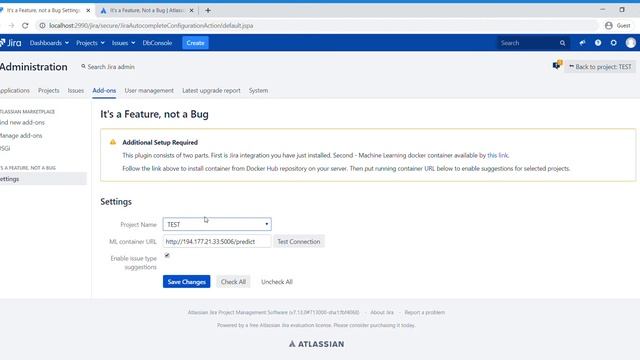Click Search Jira admin link

pos(108,67)
